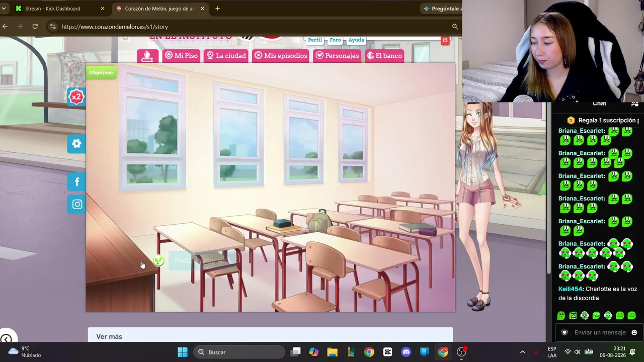This screenshot has height=362, width=644.
Task: Open the ESP LAA language switcher
Action: 552,352
